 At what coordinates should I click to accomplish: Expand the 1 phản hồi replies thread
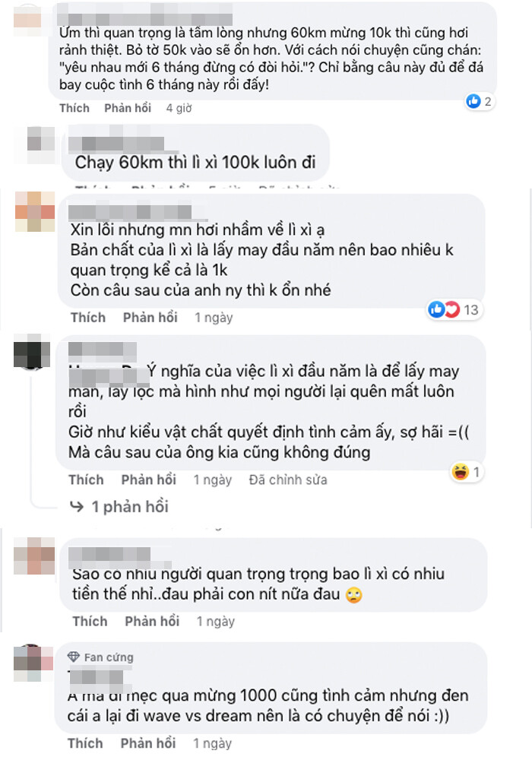tap(130, 506)
